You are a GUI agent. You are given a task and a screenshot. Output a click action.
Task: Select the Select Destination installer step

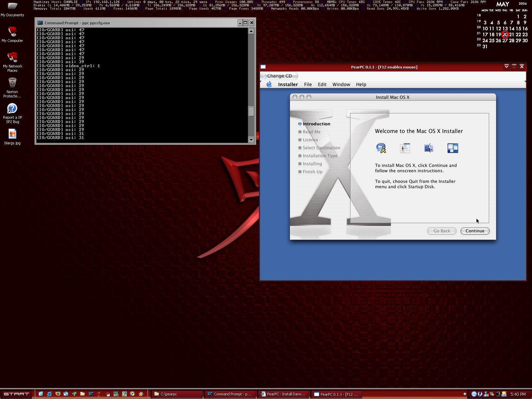(x=319, y=148)
